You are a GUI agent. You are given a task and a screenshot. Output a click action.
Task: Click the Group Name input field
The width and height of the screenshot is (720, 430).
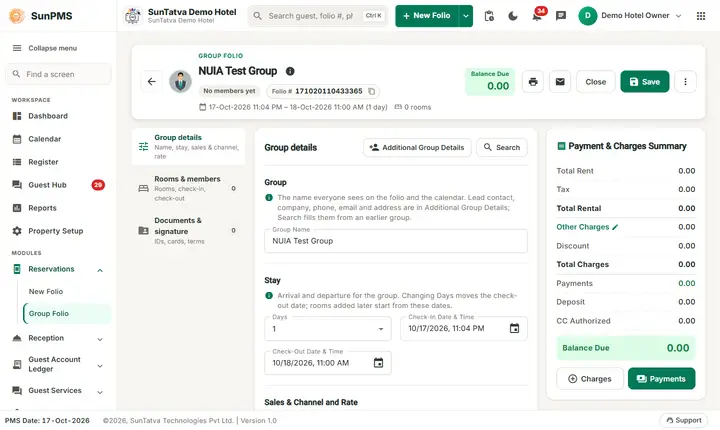395,241
